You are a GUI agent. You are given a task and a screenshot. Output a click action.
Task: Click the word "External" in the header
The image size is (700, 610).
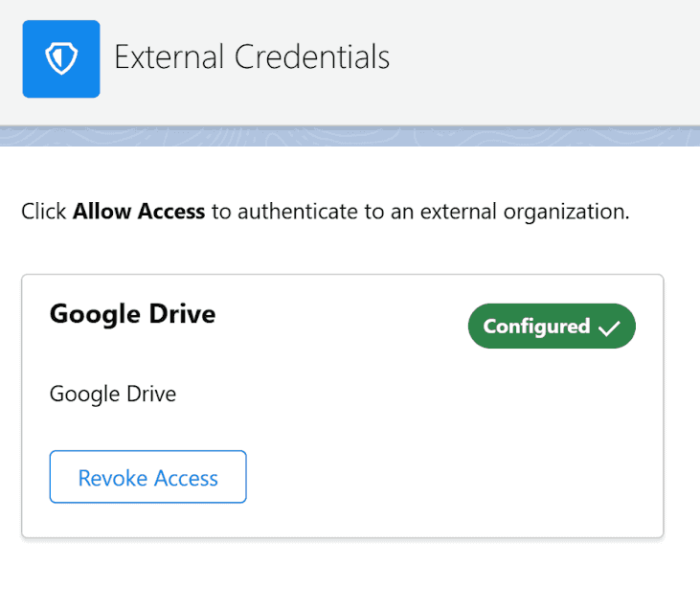pos(169,57)
